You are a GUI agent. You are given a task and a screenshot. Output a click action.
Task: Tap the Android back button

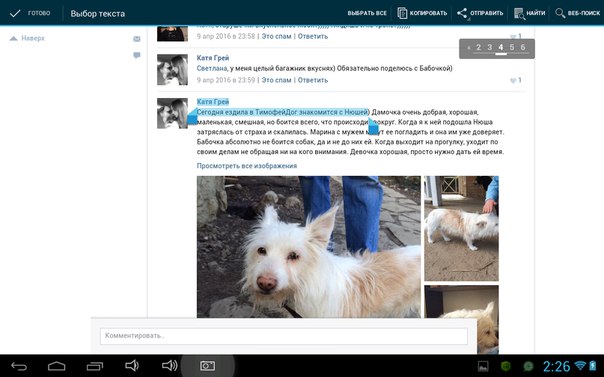[x=19, y=366]
